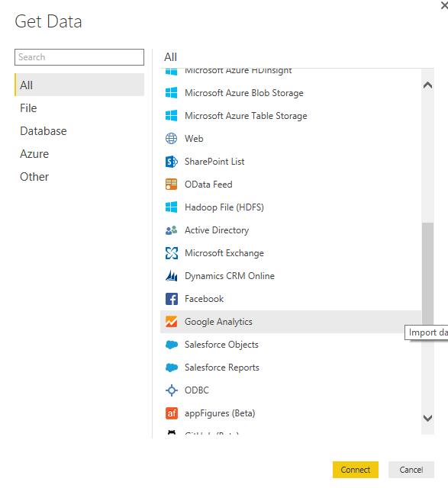Screen dimensions: 448x488
Task: Click the Web globe icon
Action: pyautogui.click(x=172, y=139)
